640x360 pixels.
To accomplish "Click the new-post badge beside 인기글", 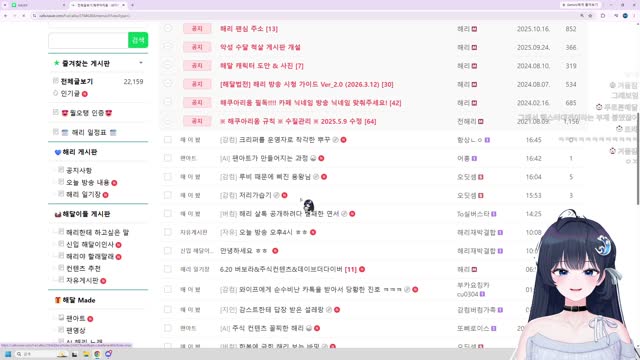I will (x=85, y=94).
